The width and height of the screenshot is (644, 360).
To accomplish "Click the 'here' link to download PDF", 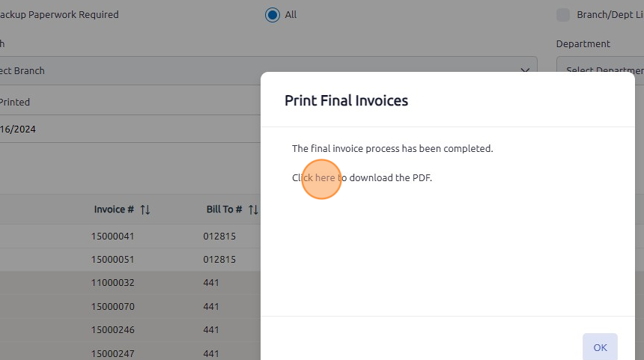I will point(325,177).
